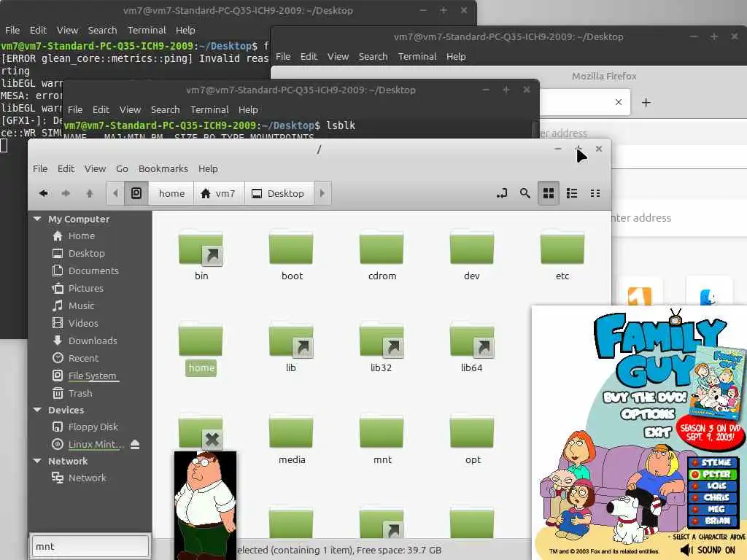Screen dimensions: 747x560
Task: Toggle SOUND ON speaker in popup
Action: (686, 550)
